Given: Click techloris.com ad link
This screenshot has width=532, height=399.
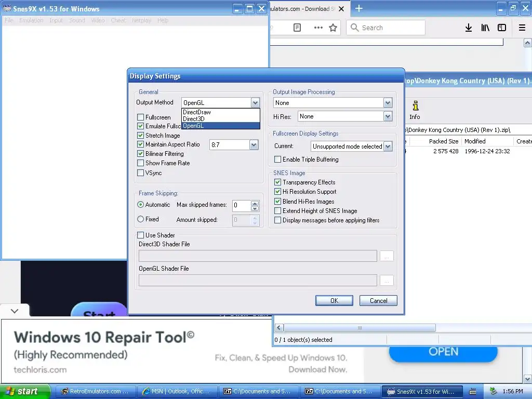Looking at the screenshot, I should (x=40, y=370).
